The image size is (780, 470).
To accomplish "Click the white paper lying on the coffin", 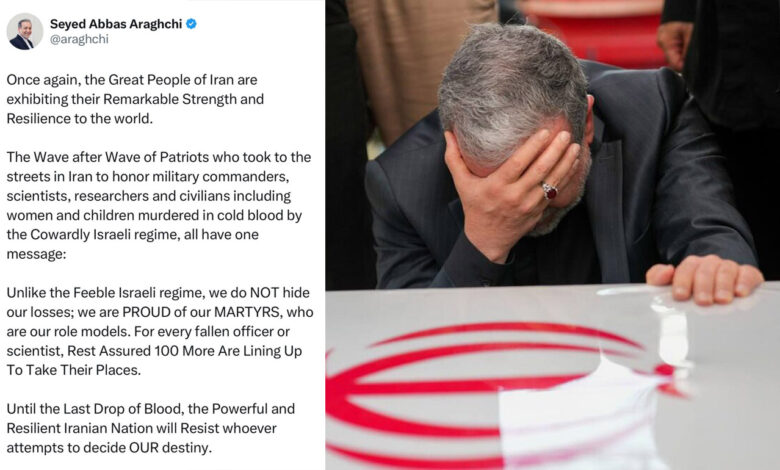I will tap(587, 418).
